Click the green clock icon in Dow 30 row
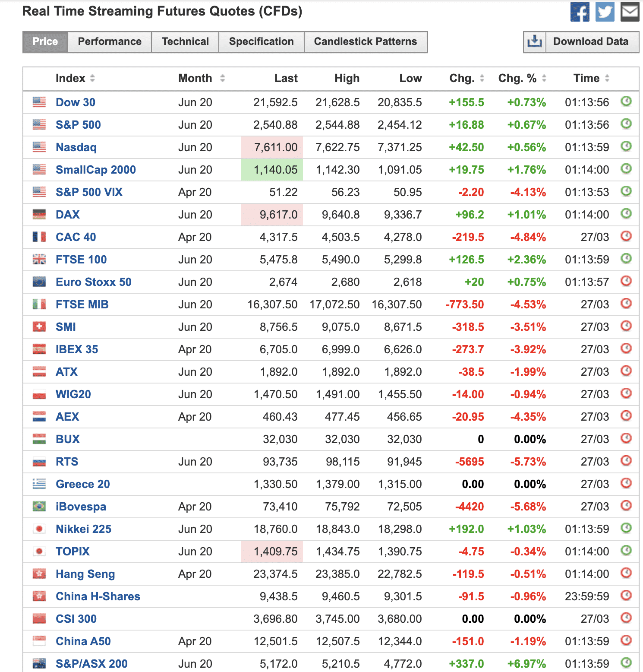Viewport: 643px width, 672px height. (626, 101)
